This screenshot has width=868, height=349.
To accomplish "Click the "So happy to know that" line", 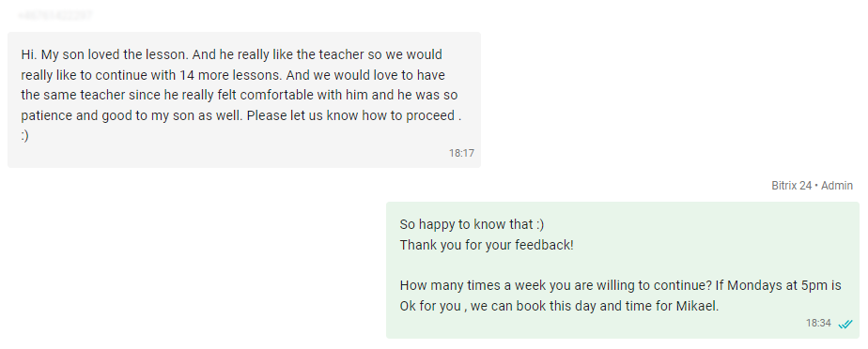I will [466, 224].
